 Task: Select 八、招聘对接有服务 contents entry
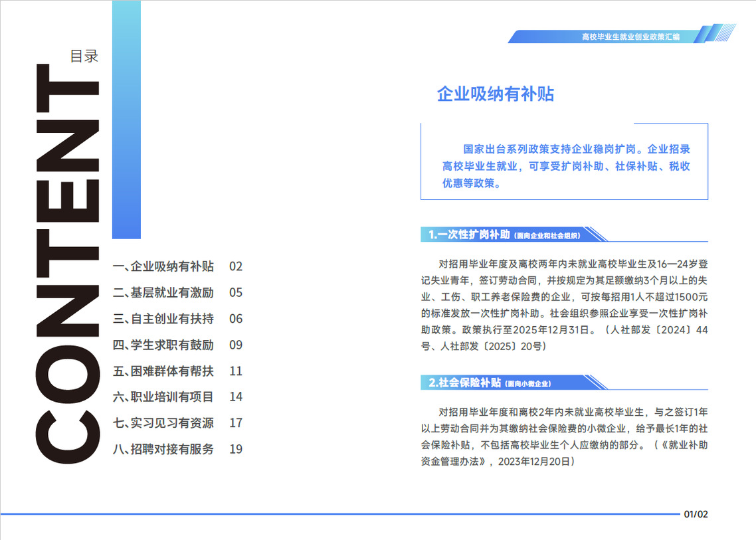[163, 449]
